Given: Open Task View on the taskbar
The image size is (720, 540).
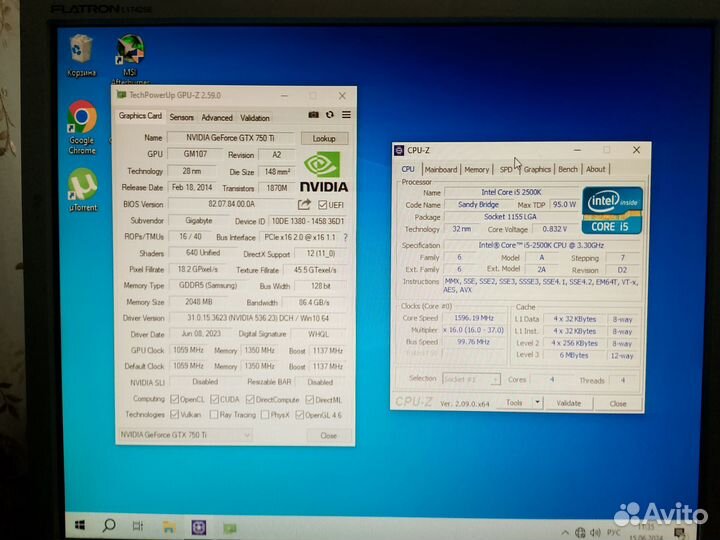Looking at the screenshot, I should pos(138,525).
